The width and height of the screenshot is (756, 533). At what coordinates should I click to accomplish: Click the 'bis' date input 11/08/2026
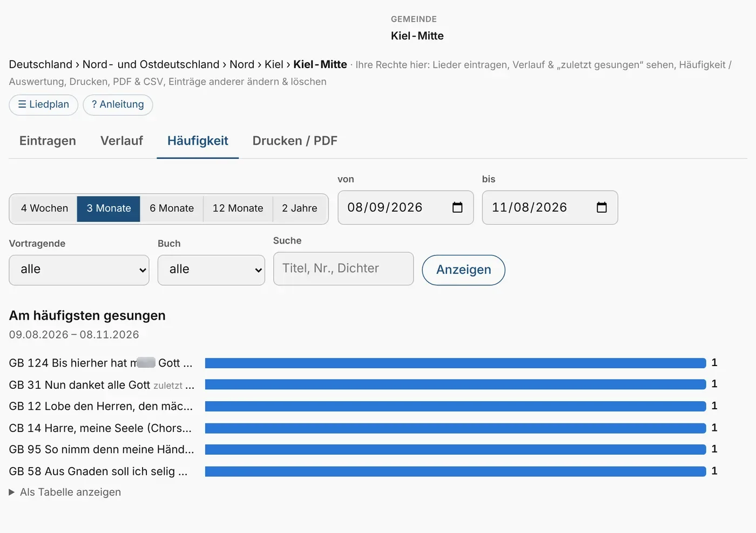click(550, 207)
